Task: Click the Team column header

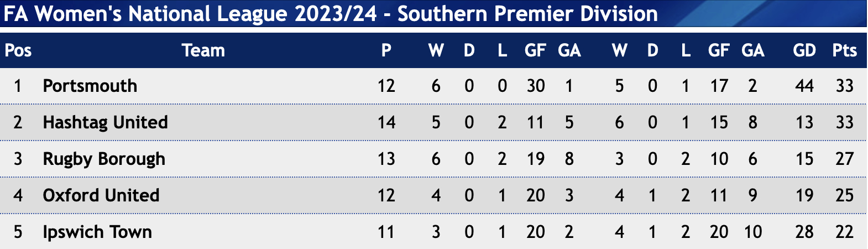Action: tap(203, 50)
